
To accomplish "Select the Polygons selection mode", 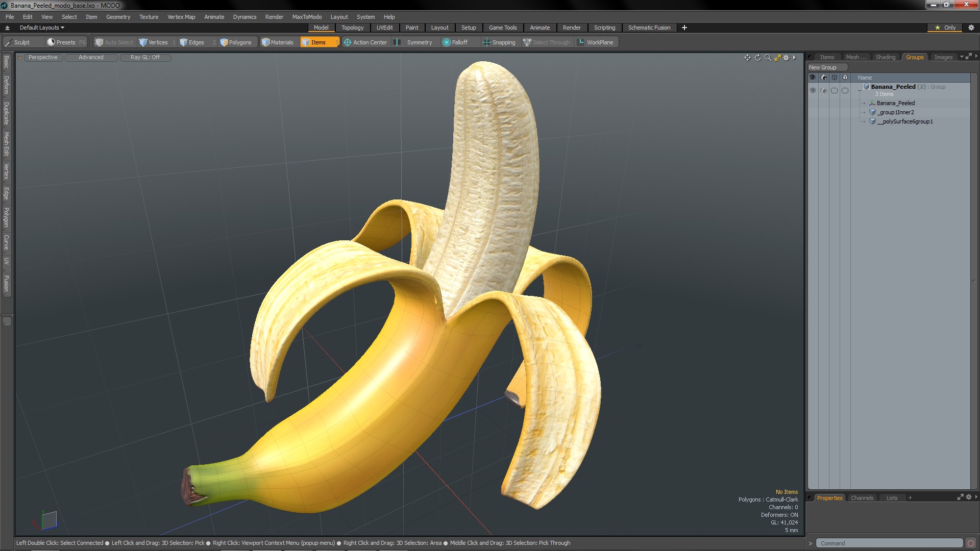I will tap(236, 42).
